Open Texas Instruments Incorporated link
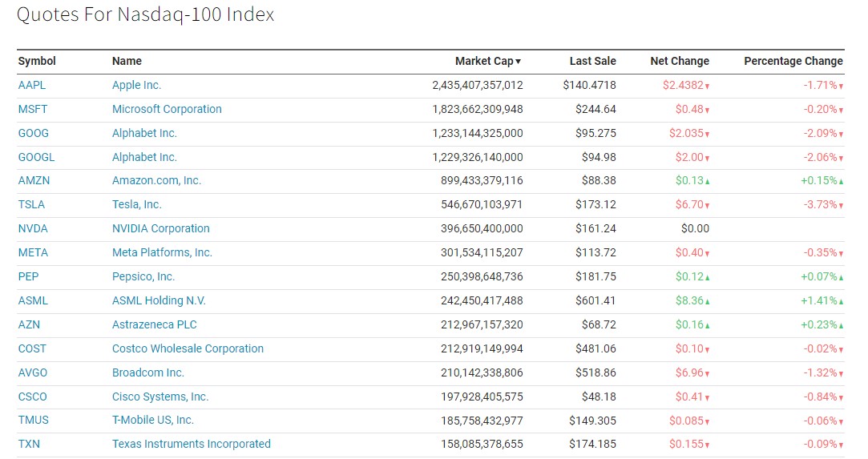 click(x=191, y=444)
